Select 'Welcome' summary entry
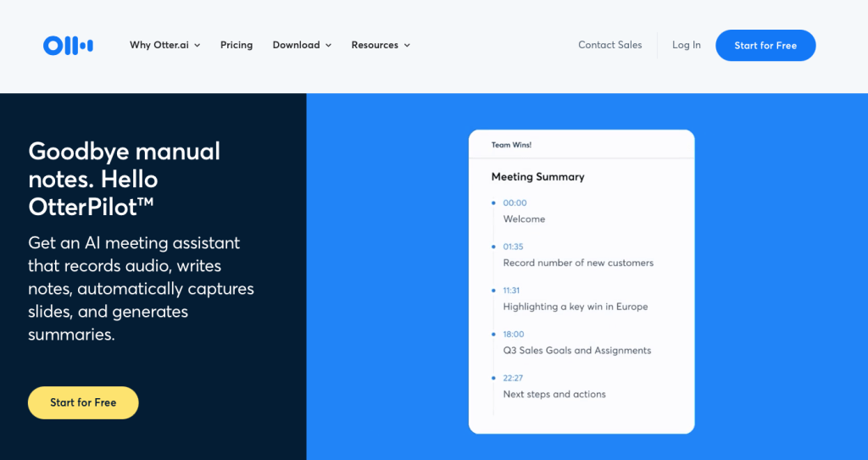The width and height of the screenshot is (868, 460). [x=524, y=219]
